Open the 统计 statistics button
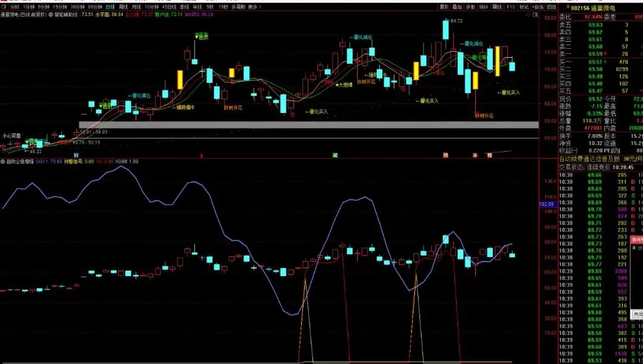643x364 pixels. [484, 7]
